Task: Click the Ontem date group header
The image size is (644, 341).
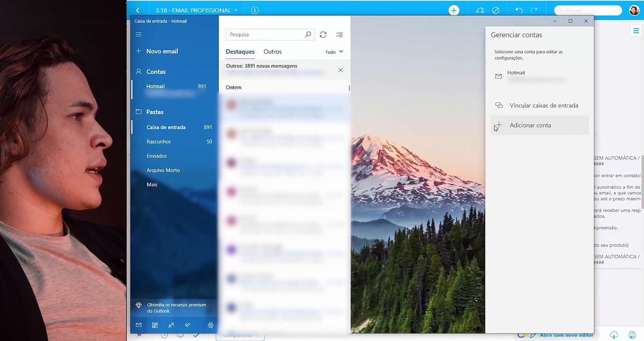Action: tap(233, 88)
